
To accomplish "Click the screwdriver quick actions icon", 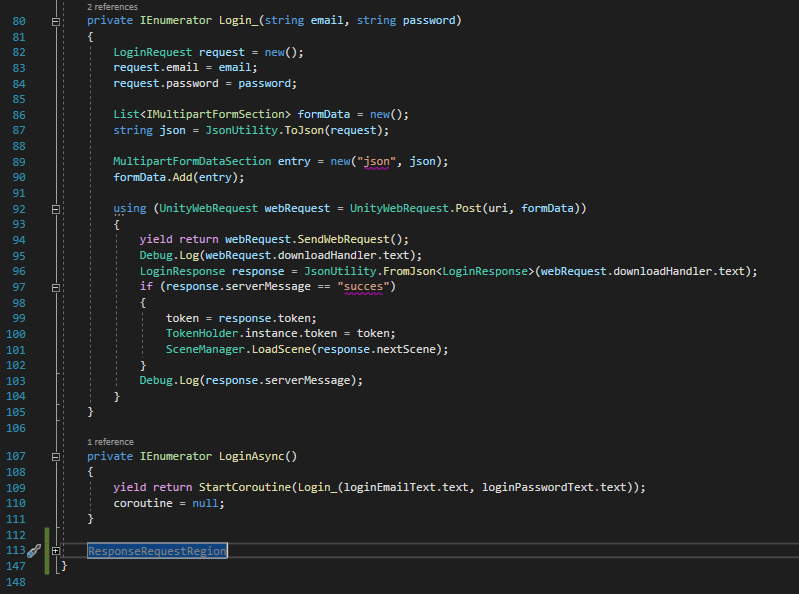I will tap(33, 551).
